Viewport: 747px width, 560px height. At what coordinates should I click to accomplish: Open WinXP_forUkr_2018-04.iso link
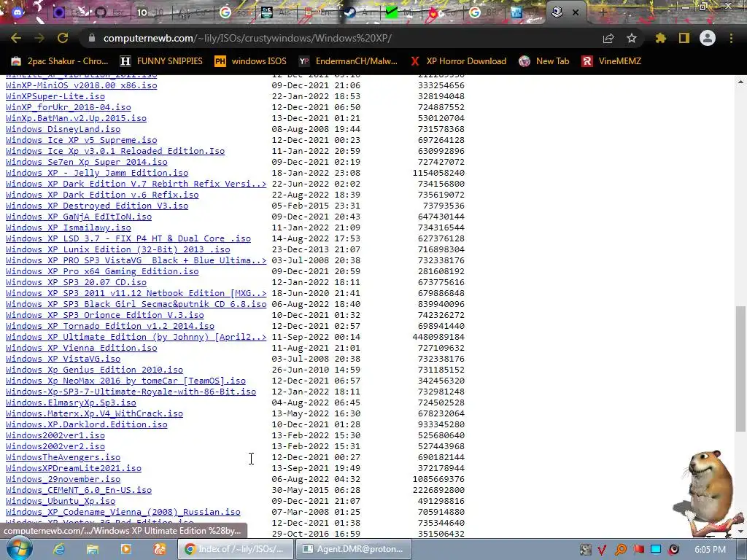(68, 107)
